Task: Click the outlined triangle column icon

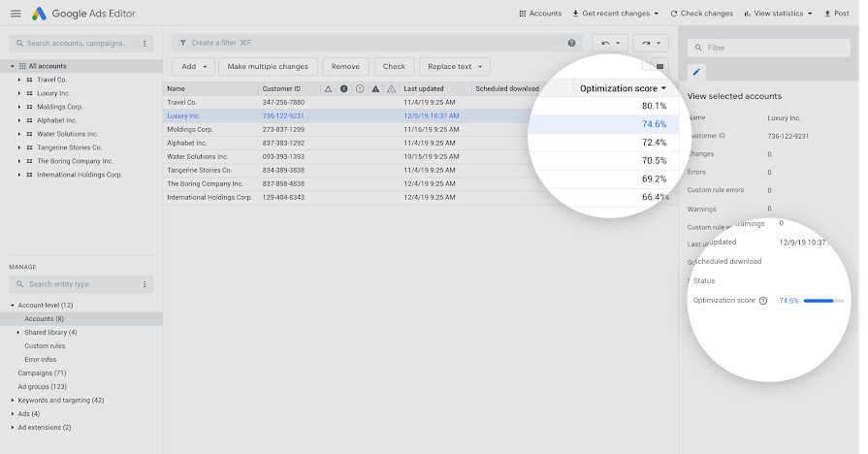Action: coord(328,88)
